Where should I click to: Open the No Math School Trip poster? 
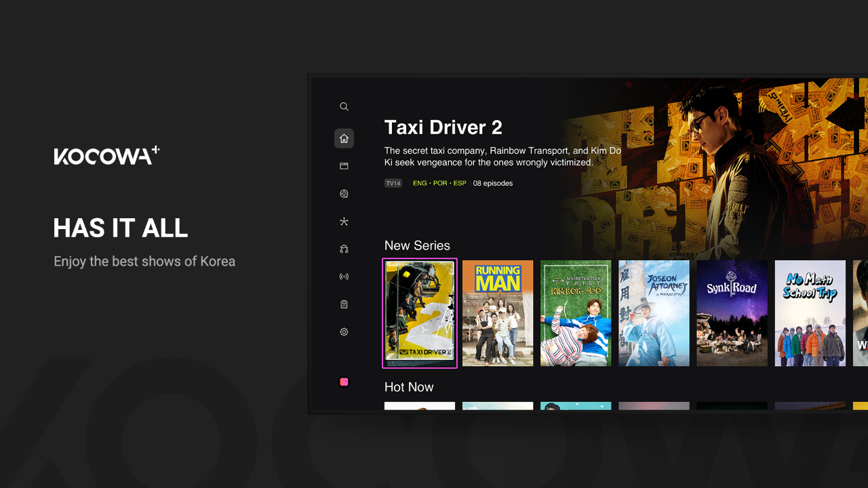(x=810, y=313)
